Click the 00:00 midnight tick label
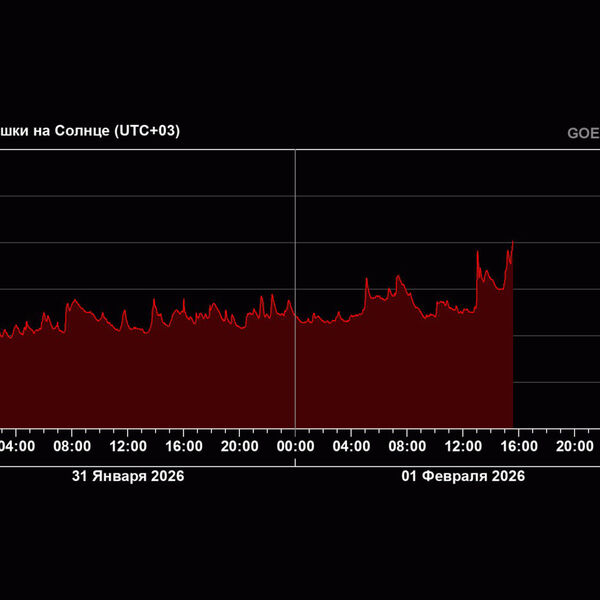Viewport: 600px width, 600px height. [295, 446]
